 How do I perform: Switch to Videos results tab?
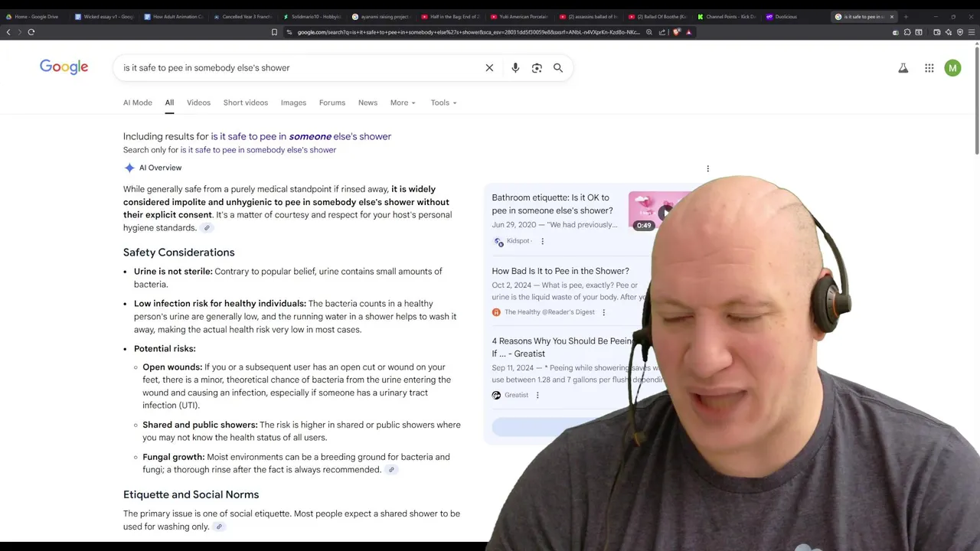198,103
